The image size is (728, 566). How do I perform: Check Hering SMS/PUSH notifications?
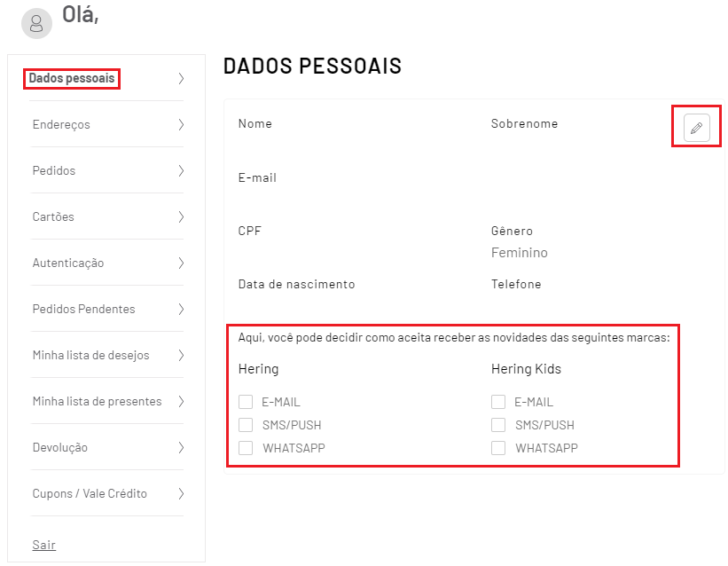[246, 425]
